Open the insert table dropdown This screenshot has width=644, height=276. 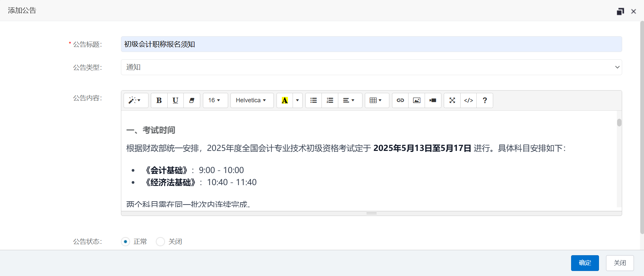click(377, 100)
